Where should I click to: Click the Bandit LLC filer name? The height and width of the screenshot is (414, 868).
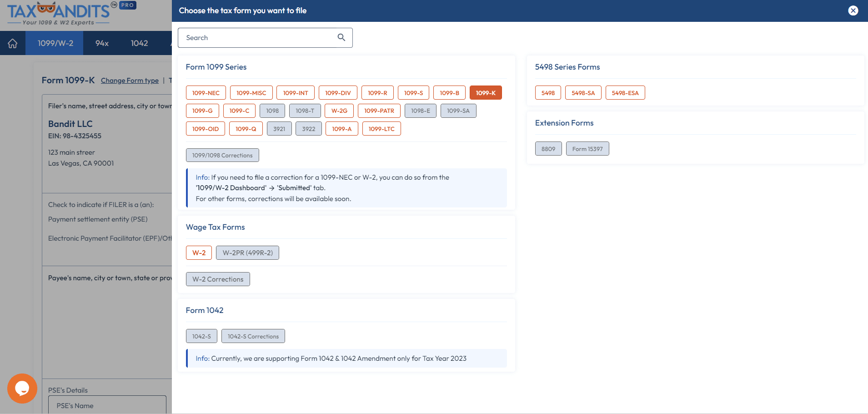(70, 124)
